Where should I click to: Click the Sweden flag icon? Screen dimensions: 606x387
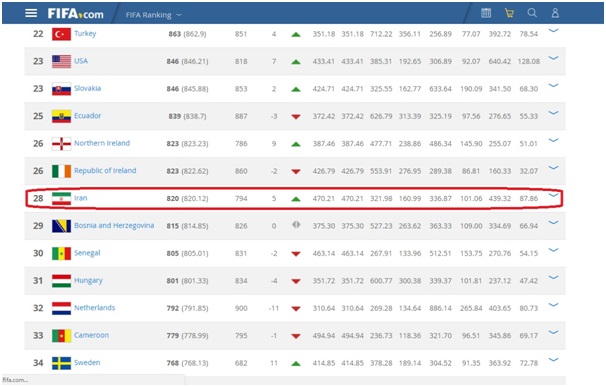tap(61, 363)
